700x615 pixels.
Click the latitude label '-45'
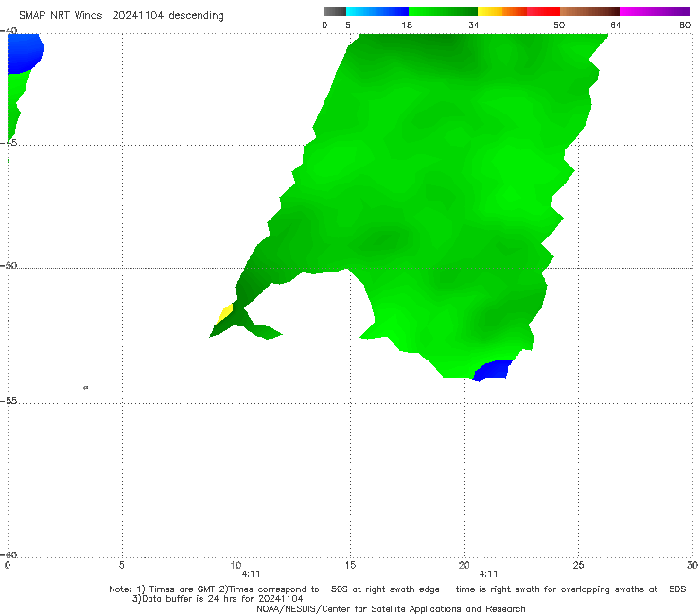click(9, 143)
